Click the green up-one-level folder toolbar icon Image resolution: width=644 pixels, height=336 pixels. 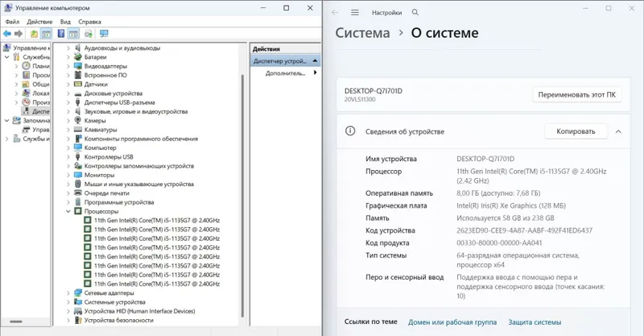click(34, 34)
